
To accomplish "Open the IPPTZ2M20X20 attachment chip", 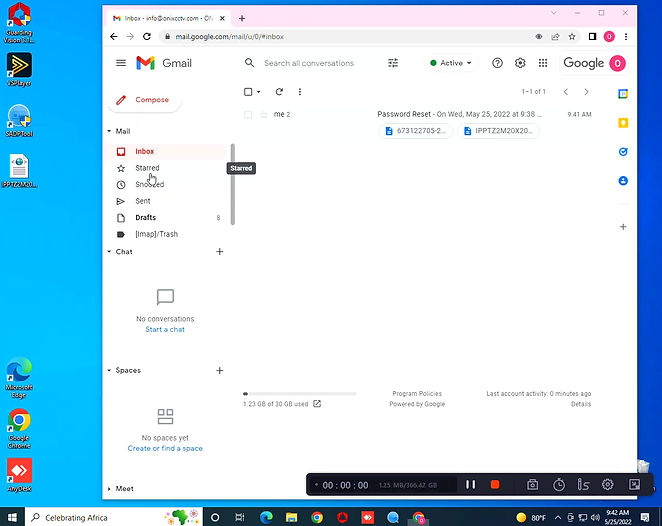I will coord(498,131).
